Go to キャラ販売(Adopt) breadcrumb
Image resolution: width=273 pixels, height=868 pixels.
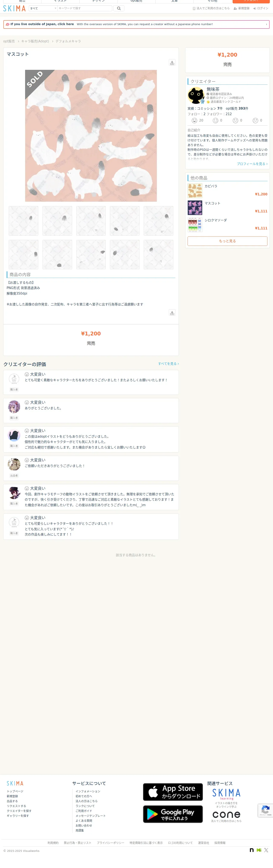pos(35,41)
